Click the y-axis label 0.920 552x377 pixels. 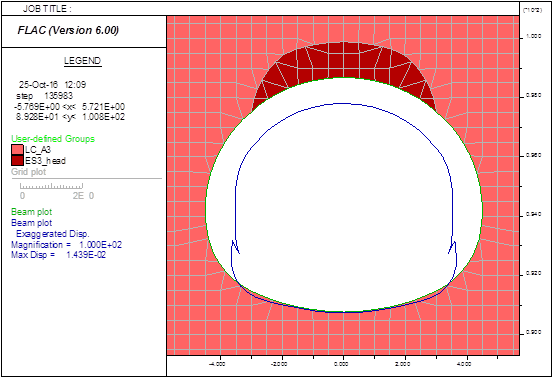(x=534, y=273)
